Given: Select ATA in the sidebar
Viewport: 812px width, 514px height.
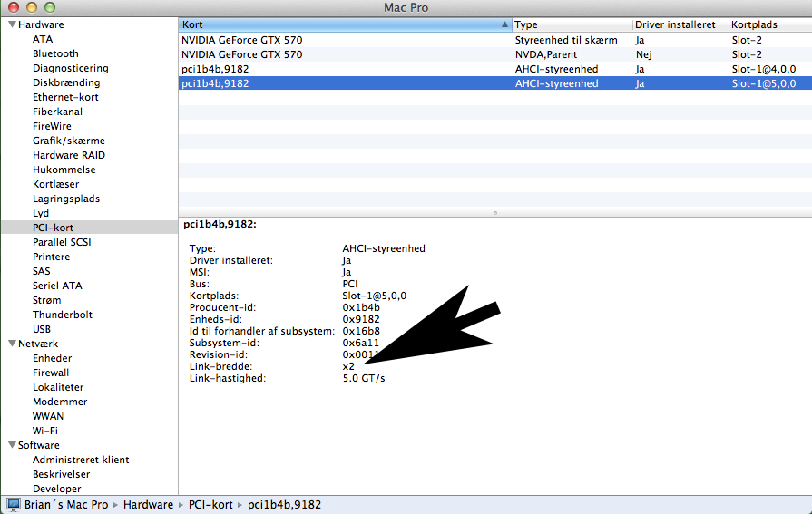Looking at the screenshot, I should (x=43, y=39).
